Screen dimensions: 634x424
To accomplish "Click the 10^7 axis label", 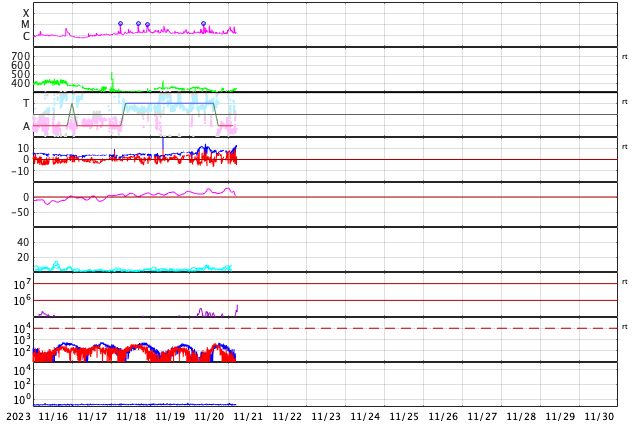I will (22, 284).
